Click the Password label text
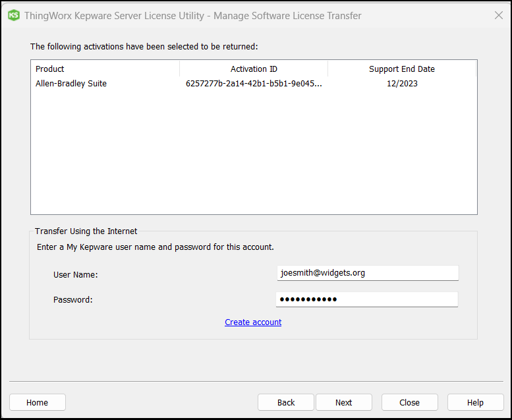512x420 pixels. click(x=72, y=300)
